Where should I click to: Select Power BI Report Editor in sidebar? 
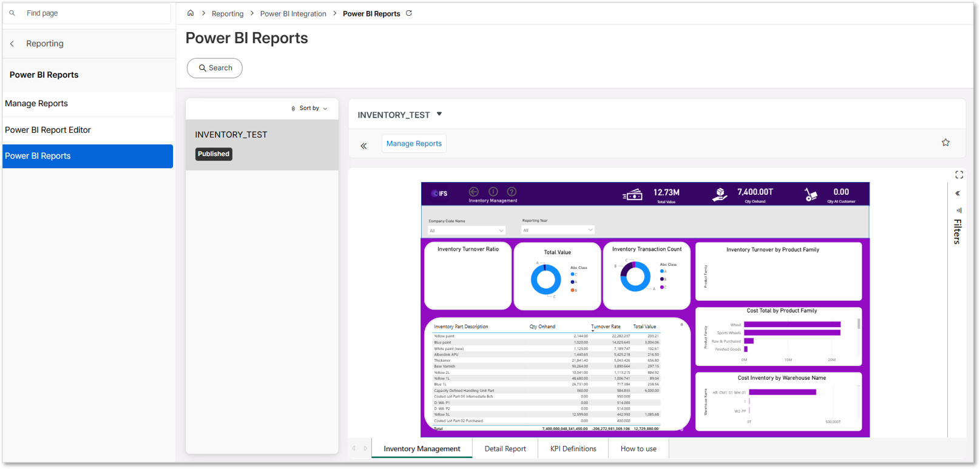[x=88, y=130]
